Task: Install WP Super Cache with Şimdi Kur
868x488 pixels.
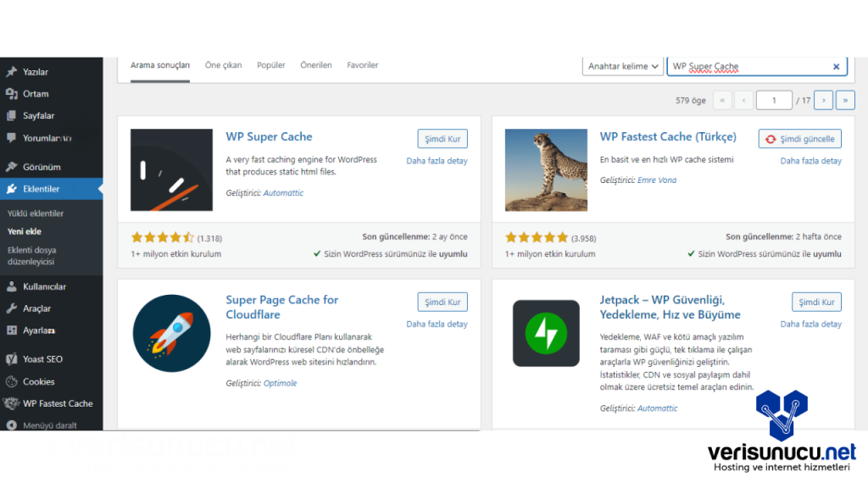Action: click(x=442, y=139)
